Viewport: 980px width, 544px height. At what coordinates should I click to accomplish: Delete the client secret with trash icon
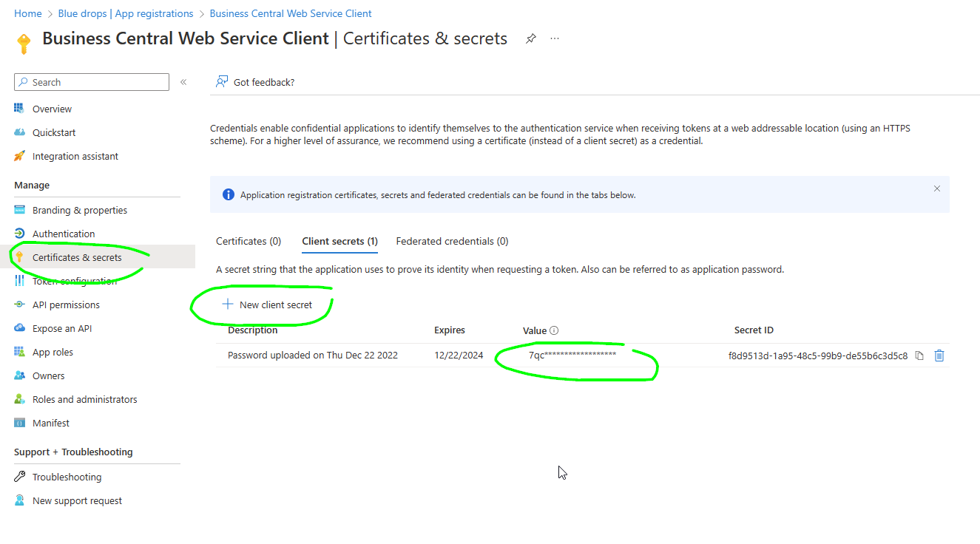tap(939, 356)
